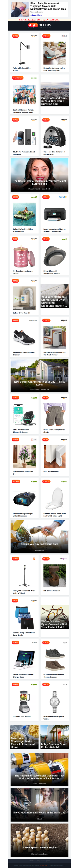Image resolution: width=79 pixels, height=868 pixels.
Task: Open the Learn More neuropathy link
Action: point(36,15)
